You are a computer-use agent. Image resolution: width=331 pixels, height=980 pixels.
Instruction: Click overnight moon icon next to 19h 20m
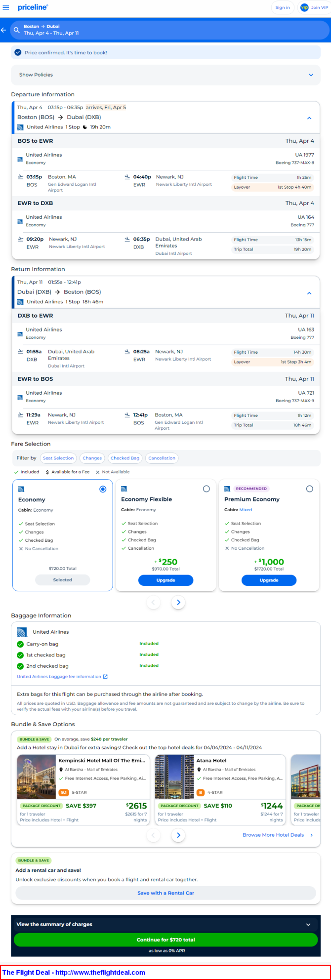[85, 127]
